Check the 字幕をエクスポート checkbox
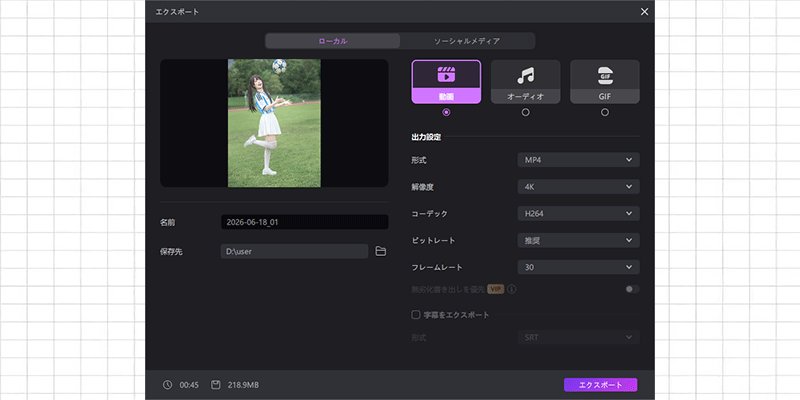Viewport: 800px width, 400px height. (x=416, y=315)
